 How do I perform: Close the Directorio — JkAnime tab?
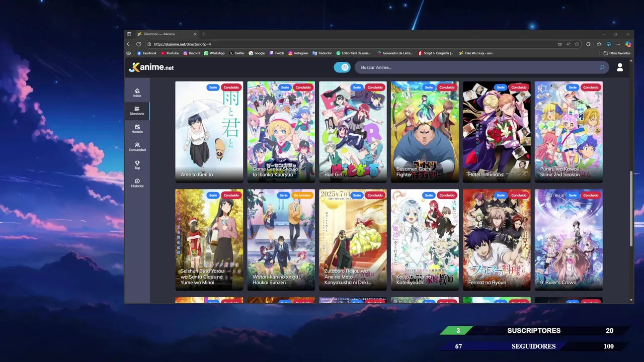[x=195, y=34]
